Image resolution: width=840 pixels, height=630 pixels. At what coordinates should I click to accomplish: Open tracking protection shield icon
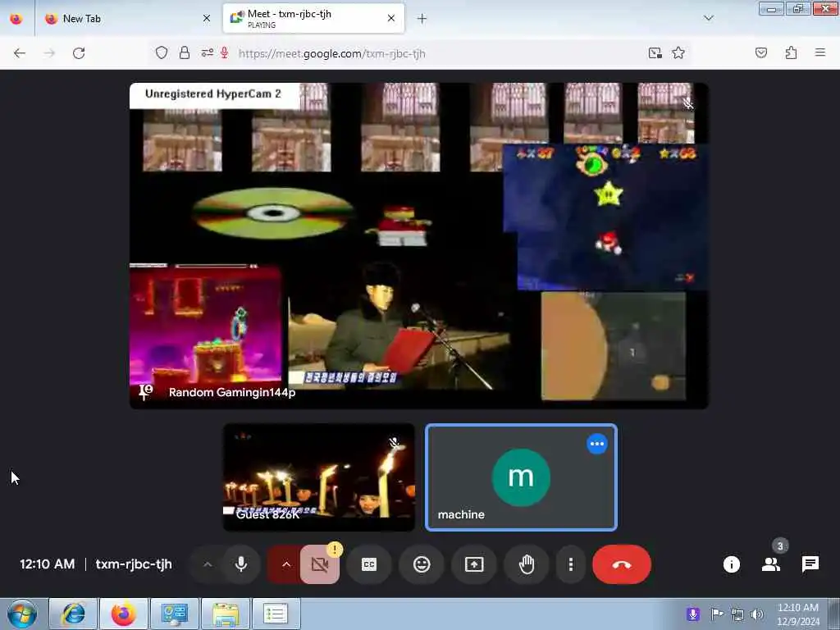click(162, 53)
